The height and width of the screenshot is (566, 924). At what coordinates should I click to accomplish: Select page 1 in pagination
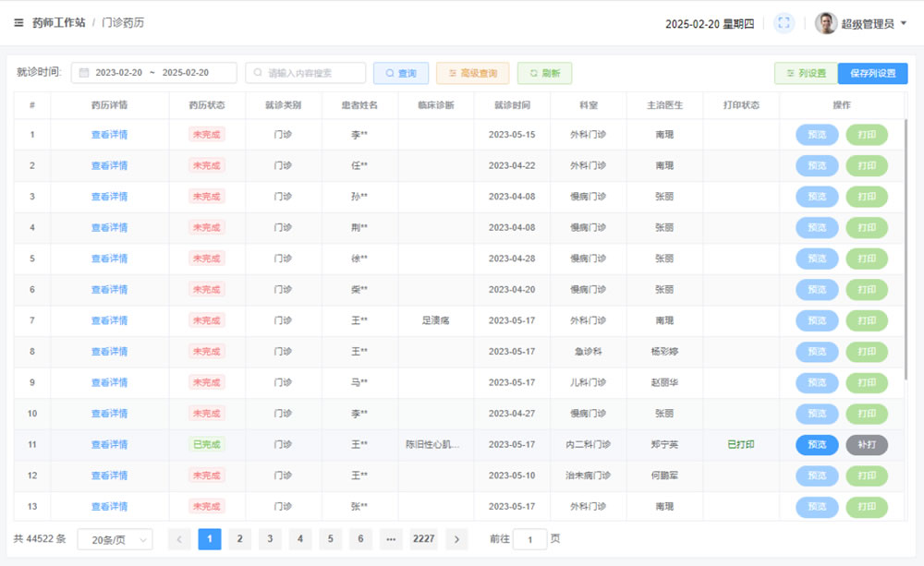click(x=210, y=539)
